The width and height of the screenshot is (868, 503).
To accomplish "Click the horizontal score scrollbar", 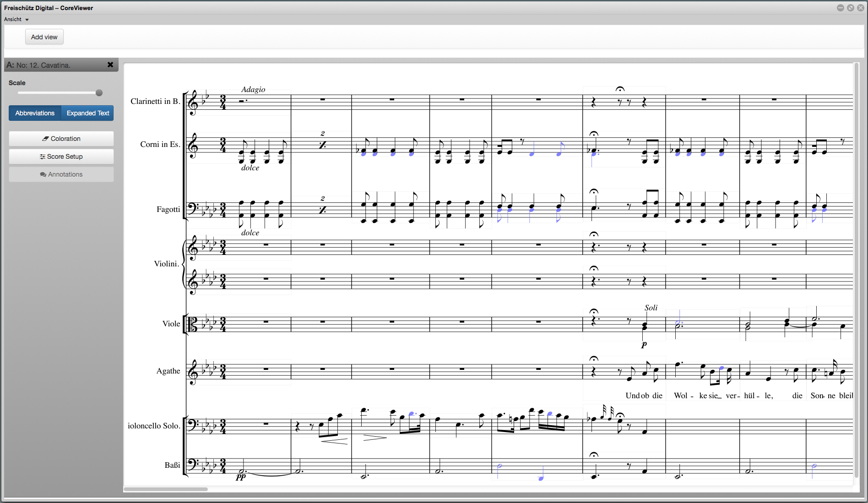I will click(166, 489).
